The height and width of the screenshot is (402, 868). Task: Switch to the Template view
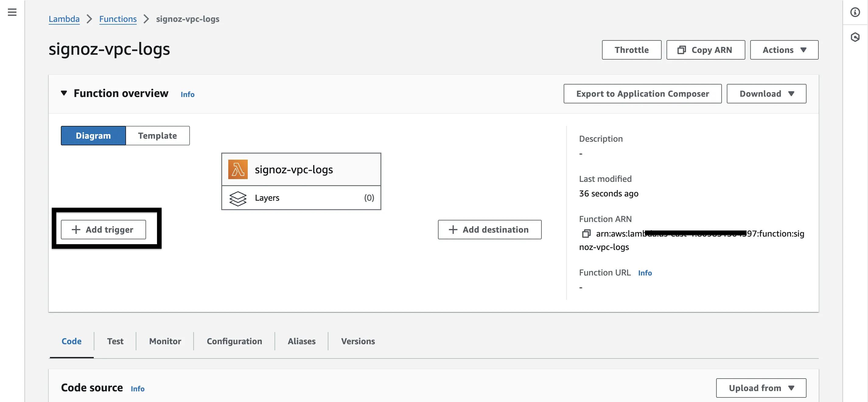(x=157, y=136)
